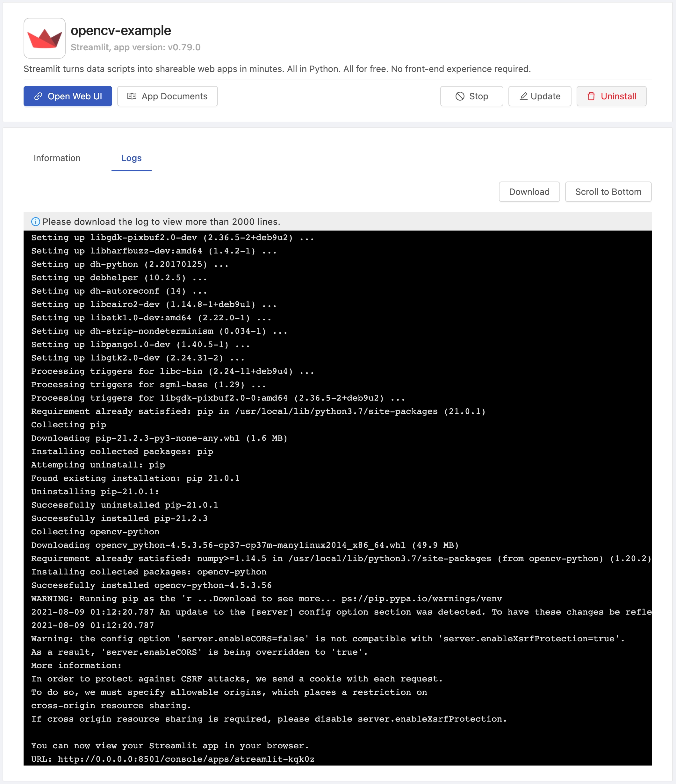Click the 'Collecting pip' log line
The height and width of the screenshot is (784, 676).
click(68, 424)
